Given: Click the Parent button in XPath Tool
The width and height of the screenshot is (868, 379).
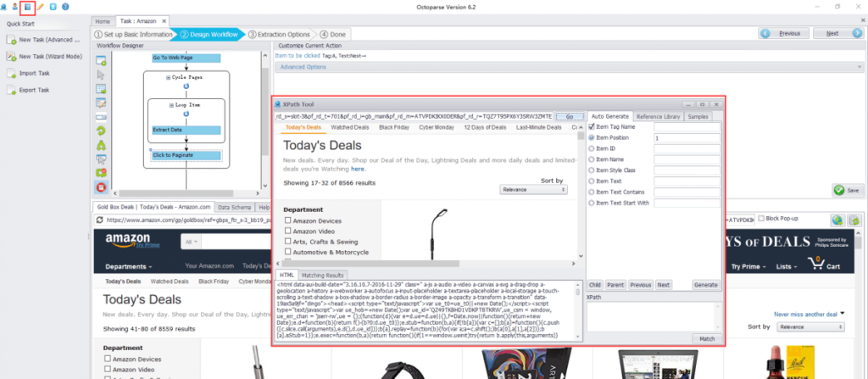Looking at the screenshot, I should tap(615, 285).
